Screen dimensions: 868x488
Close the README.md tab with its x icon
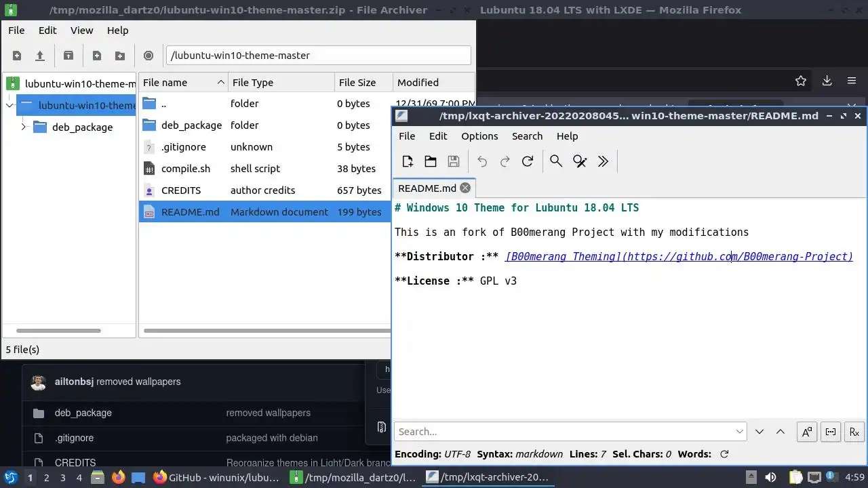point(465,188)
